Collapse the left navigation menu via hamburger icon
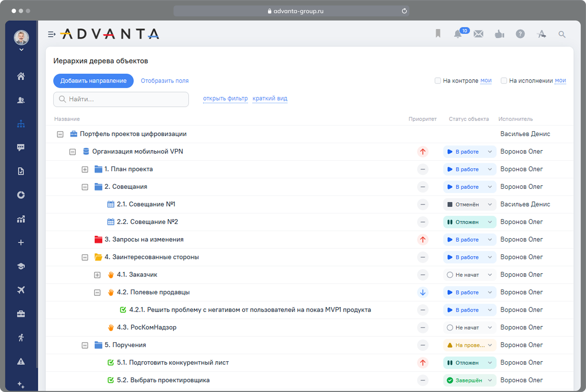This screenshot has width=586, height=392. [52, 34]
